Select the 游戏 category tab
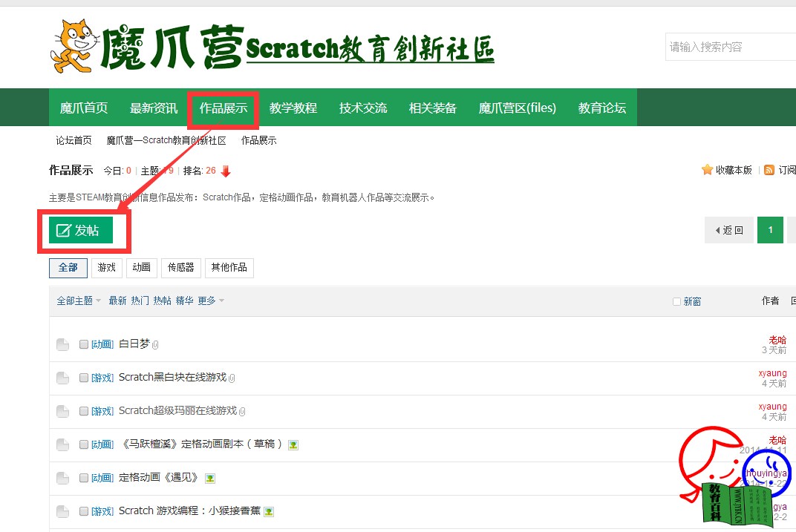The height and width of the screenshot is (532, 796). click(107, 268)
